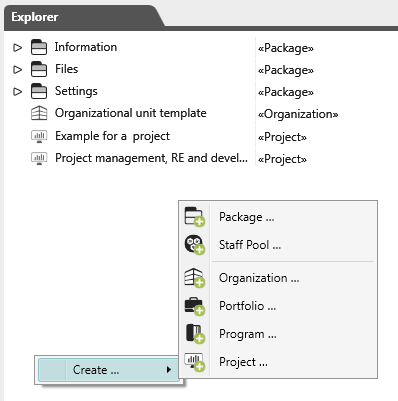This screenshot has height=401, width=398.
Task: Expand the Settings package node
Action: coord(17,92)
